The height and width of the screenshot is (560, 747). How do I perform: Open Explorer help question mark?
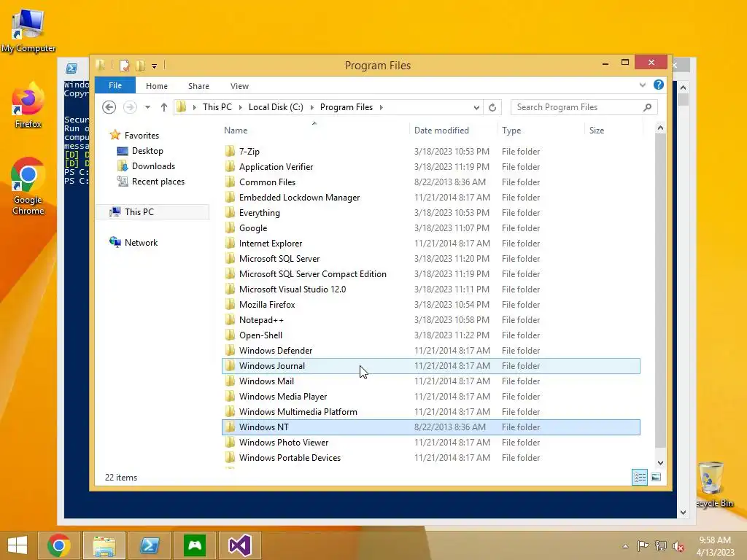659,85
